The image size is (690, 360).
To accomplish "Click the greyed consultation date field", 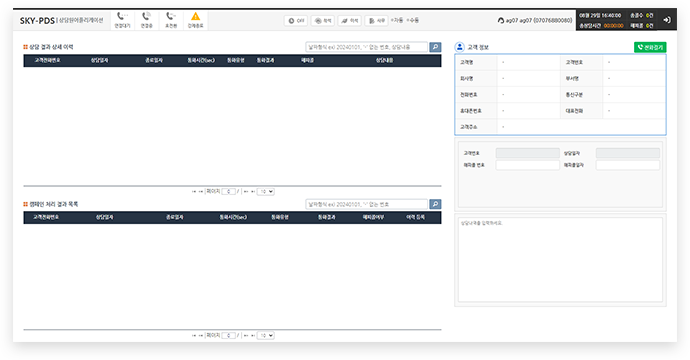I will (x=628, y=153).
